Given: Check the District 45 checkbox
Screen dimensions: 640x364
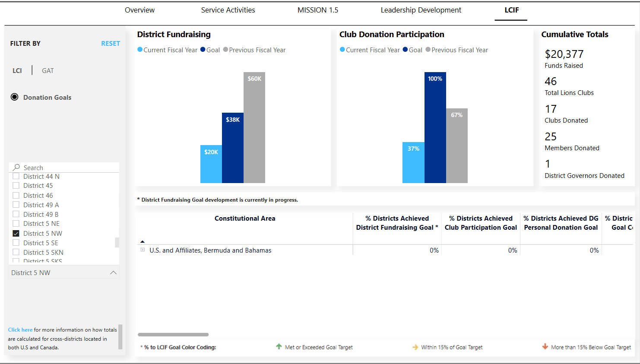Looking at the screenshot, I should point(16,185).
